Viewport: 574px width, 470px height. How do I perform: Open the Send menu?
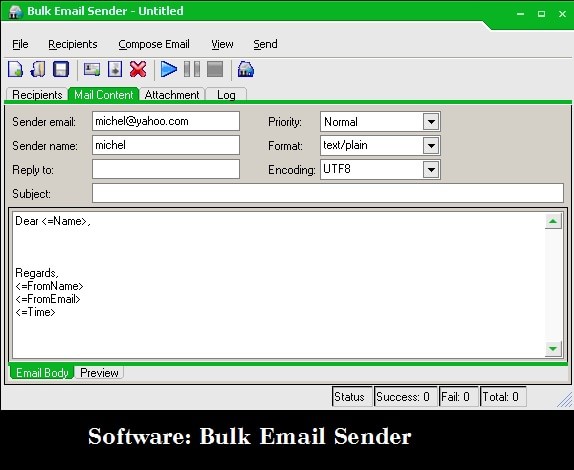tap(265, 44)
